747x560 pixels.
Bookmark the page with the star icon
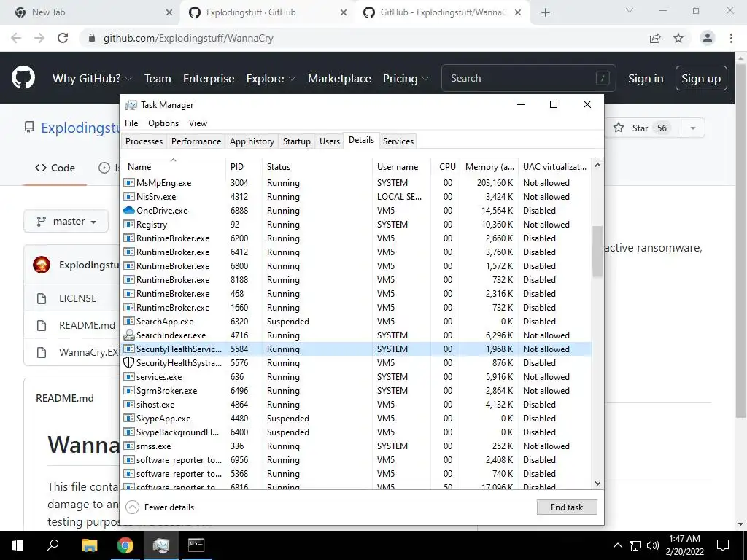click(x=678, y=38)
